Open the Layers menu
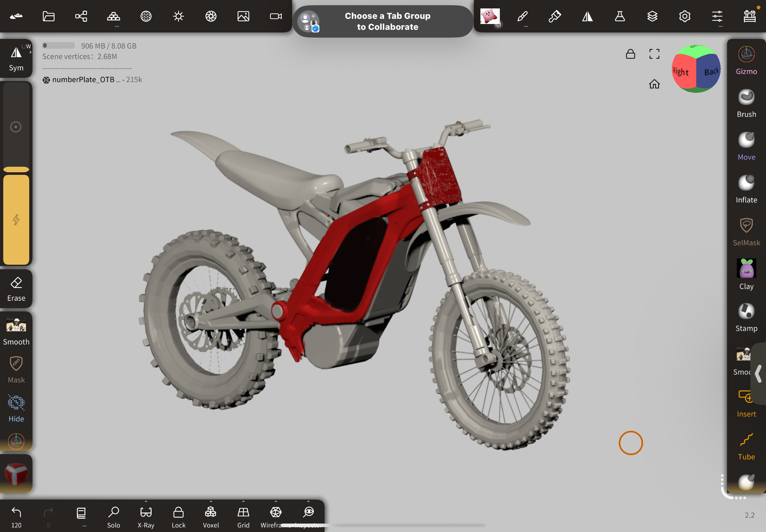 tap(652, 16)
